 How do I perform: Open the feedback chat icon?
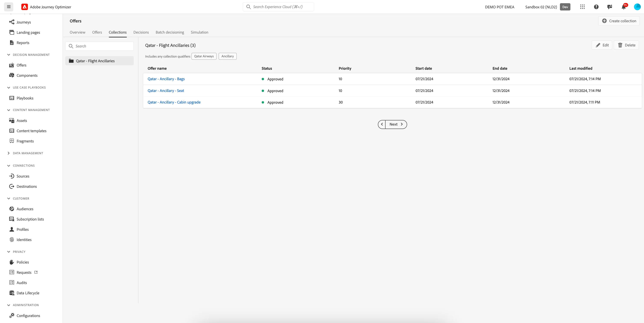(x=610, y=7)
